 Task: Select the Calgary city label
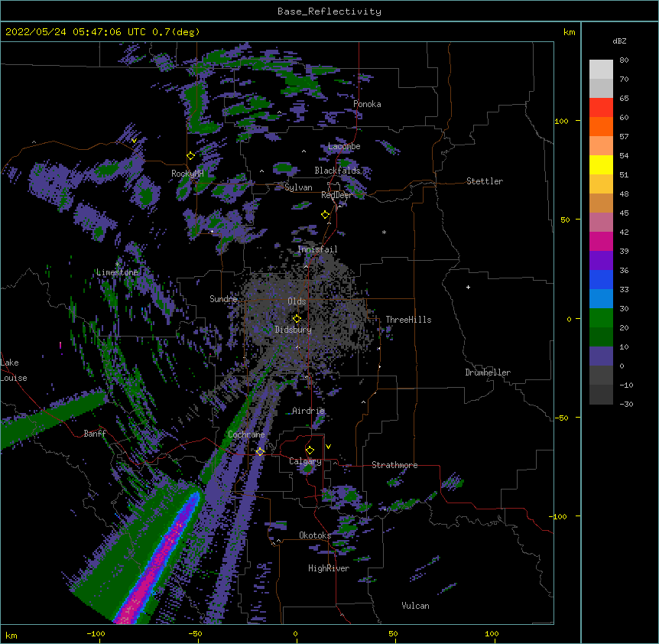[305, 461]
